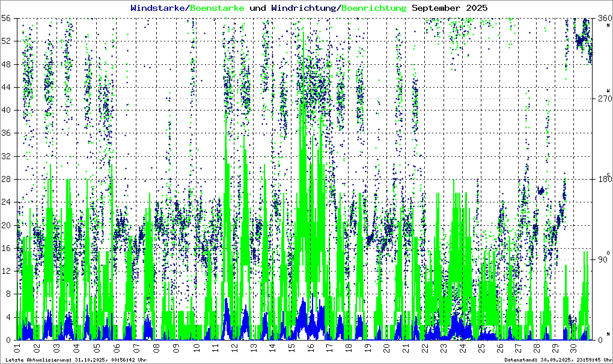Click the 270 degree label on right axis
Screen dimensions: 613x364
click(602, 99)
